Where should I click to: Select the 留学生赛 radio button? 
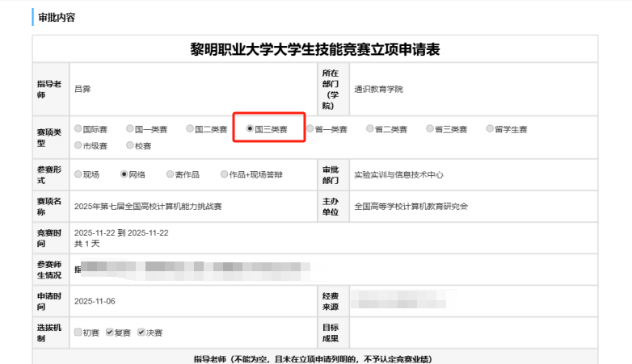coord(490,129)
